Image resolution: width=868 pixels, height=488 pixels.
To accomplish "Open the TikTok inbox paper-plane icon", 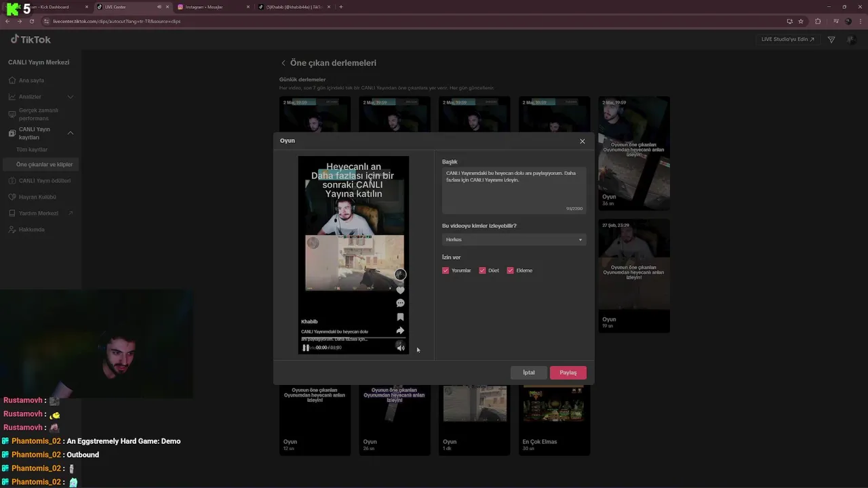I will click(831, 40).
